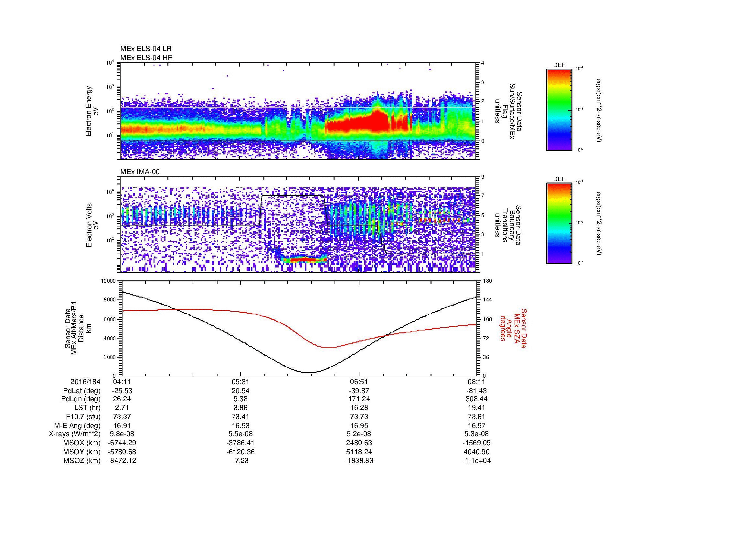This screenshot has height=534, width=756.
Task: Click the MSOX value '2480.63'
Action: (x=359, y=443)
